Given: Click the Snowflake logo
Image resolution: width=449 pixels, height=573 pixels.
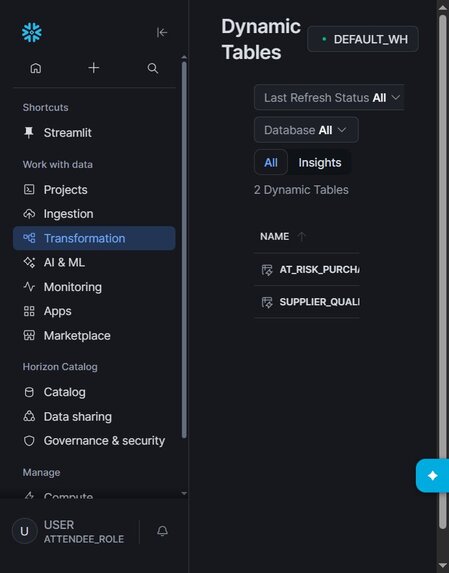Looking at the screenshot, I should tap(32, 33).
